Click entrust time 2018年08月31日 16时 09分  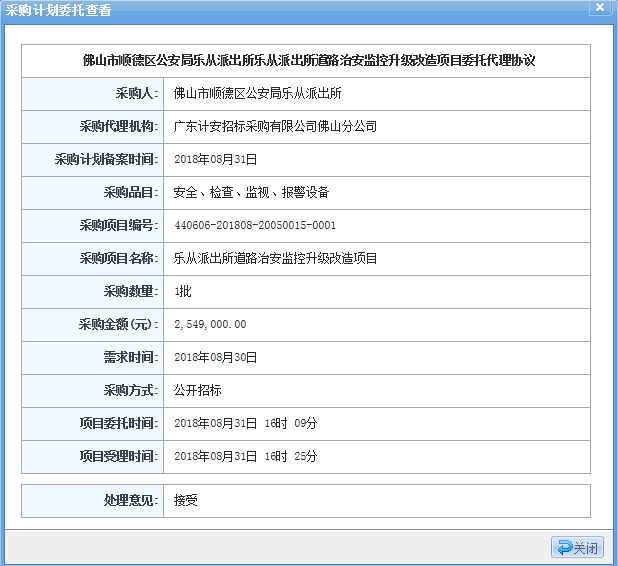coord(246,423)
